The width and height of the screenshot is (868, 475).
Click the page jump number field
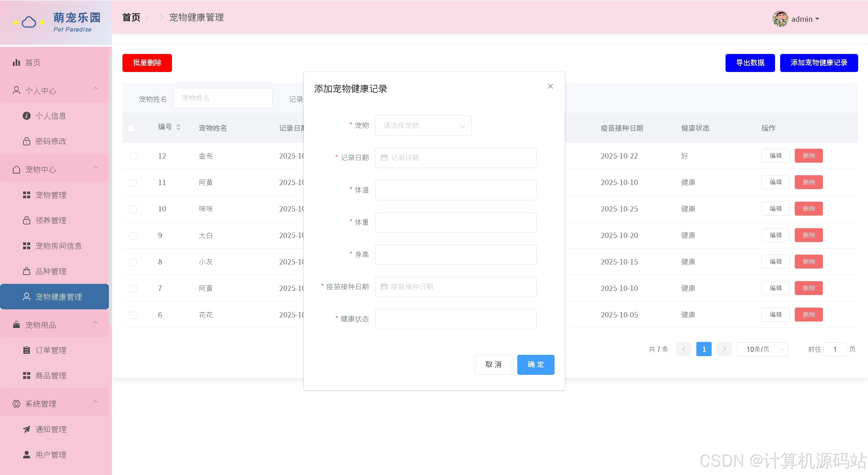(835, 349)
